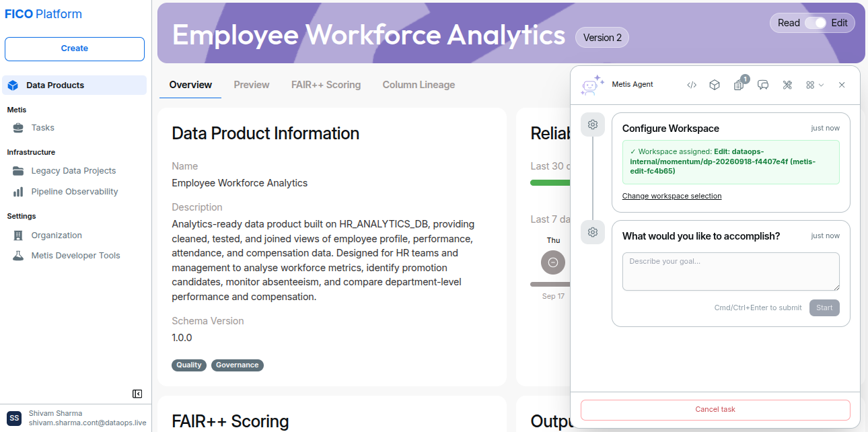Screen dimensions: 868x432
Task: Click the Thu reliability status circle
Action: [553, 262]
